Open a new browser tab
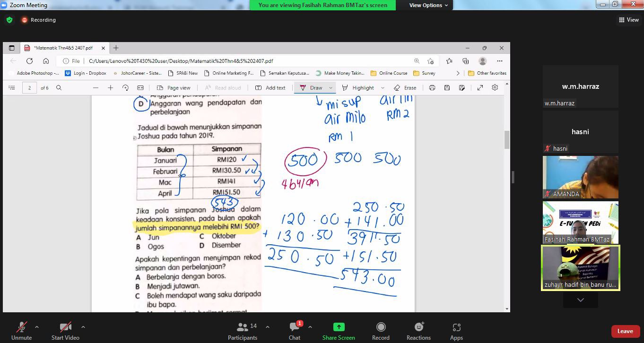Viewport: 644px width, 343px height. (x=116, y=48)
